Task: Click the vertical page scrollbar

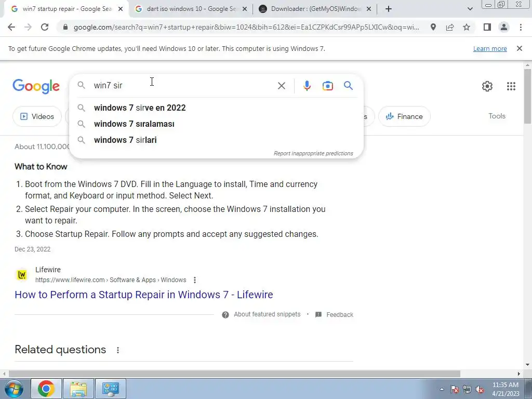Action: 527,96
